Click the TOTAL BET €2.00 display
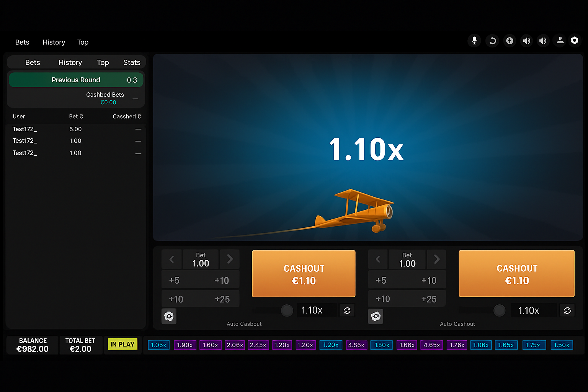Screen dimensions: 588x392 point(80,345)
